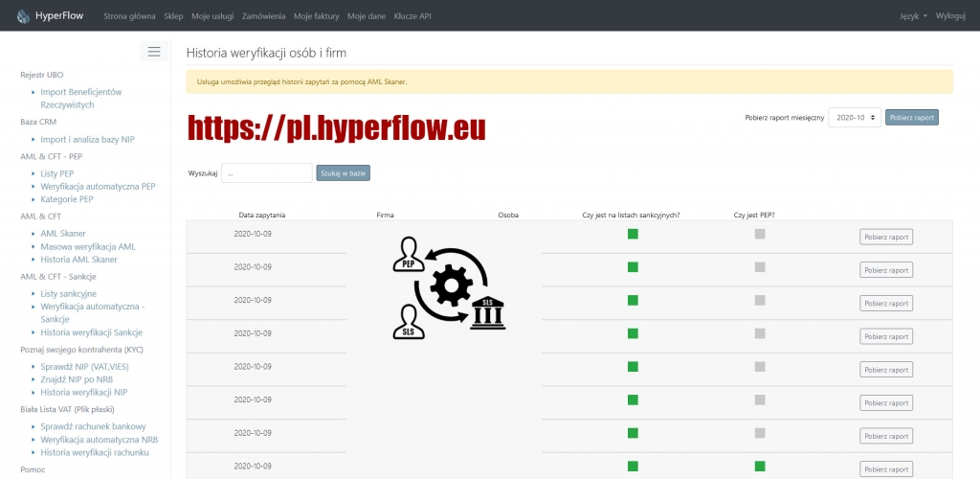Click the Baza CRM sidebar heading
The width and height of the screenshot is (980, 479).
38,122
